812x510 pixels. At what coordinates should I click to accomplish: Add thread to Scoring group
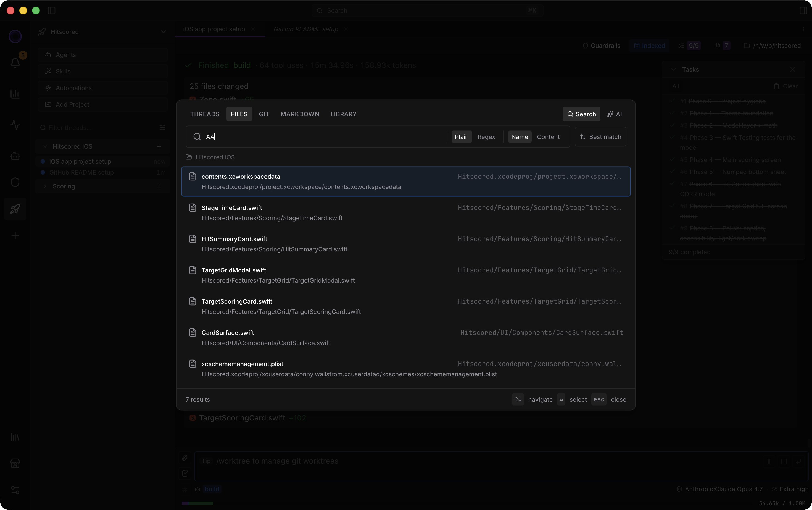click(159, 186)
